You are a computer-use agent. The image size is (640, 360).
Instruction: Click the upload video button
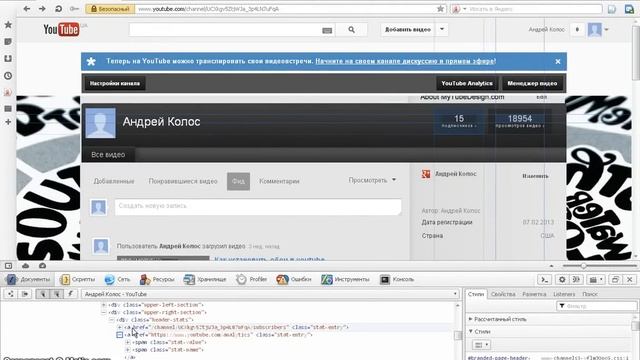pos(408,29)
